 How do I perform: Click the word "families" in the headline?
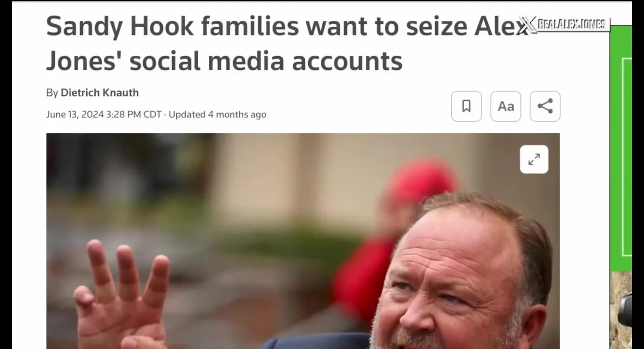point(250,26)
